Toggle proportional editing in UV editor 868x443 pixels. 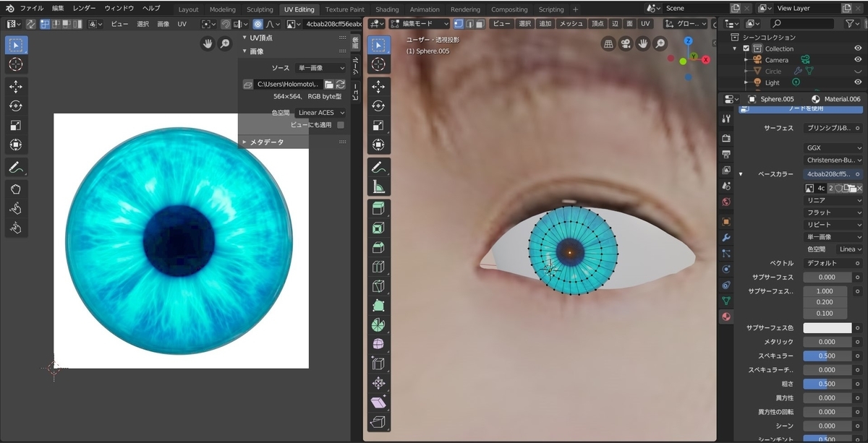(x=258, y=24)
